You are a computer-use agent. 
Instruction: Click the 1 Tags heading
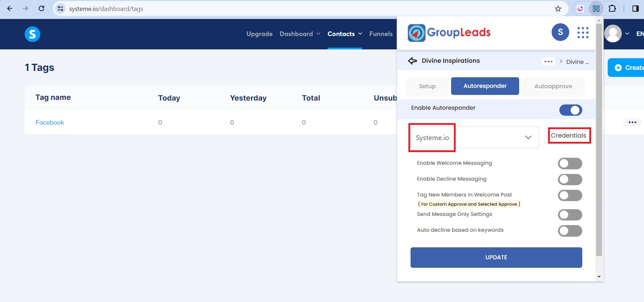point(40,67)
